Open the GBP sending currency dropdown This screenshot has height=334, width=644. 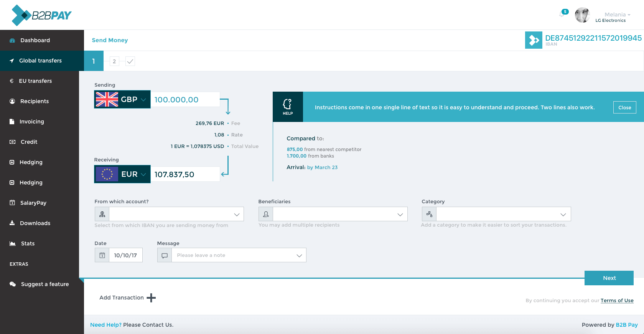tap(122, 99)
